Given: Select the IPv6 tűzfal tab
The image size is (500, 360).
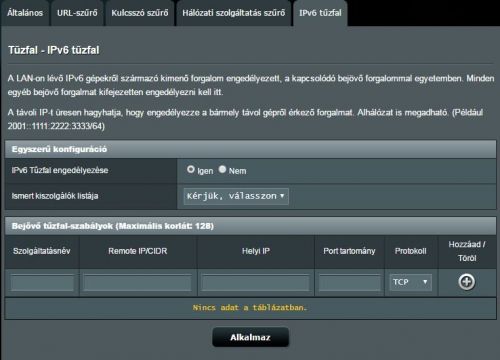Looking at the screenshot, I should [320, 13].
